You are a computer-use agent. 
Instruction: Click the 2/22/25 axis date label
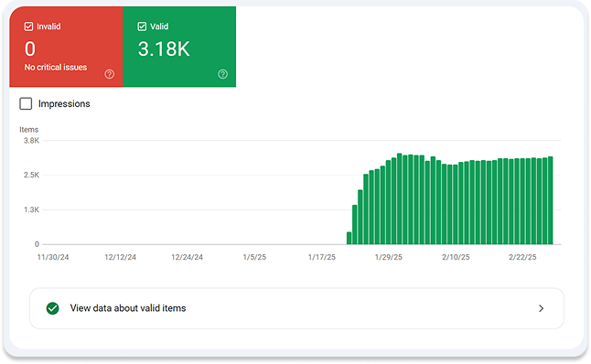522,257
